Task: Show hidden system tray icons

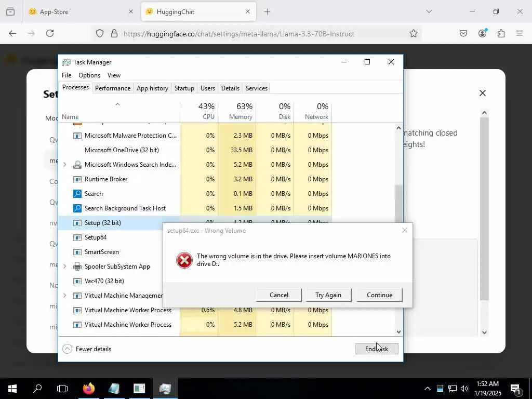Action: (x=428, y=389)
